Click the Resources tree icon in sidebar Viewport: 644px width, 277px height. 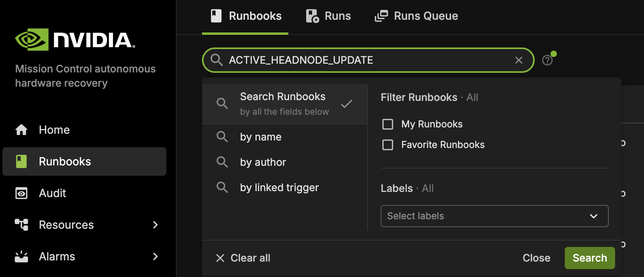21,225
